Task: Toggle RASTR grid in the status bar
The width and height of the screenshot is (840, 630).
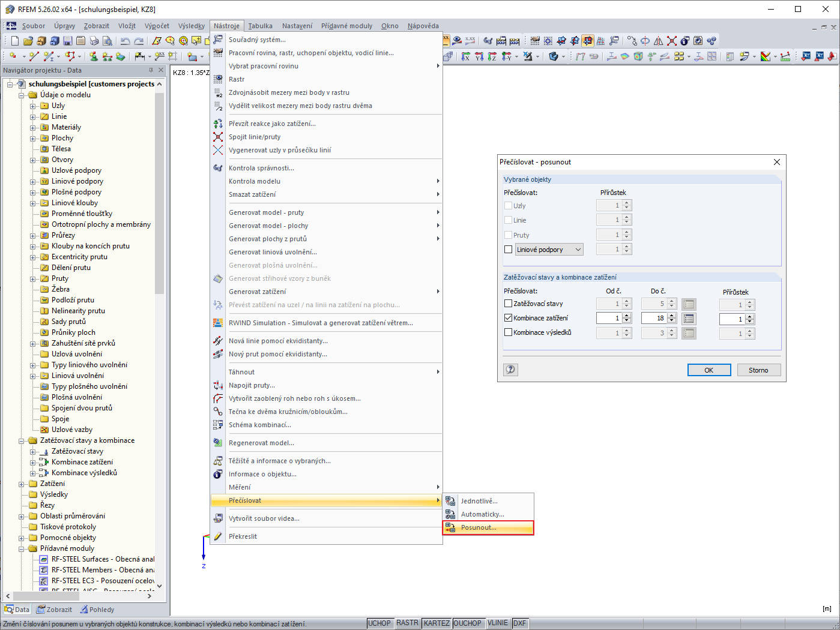Action: click(x=407, y=623)
